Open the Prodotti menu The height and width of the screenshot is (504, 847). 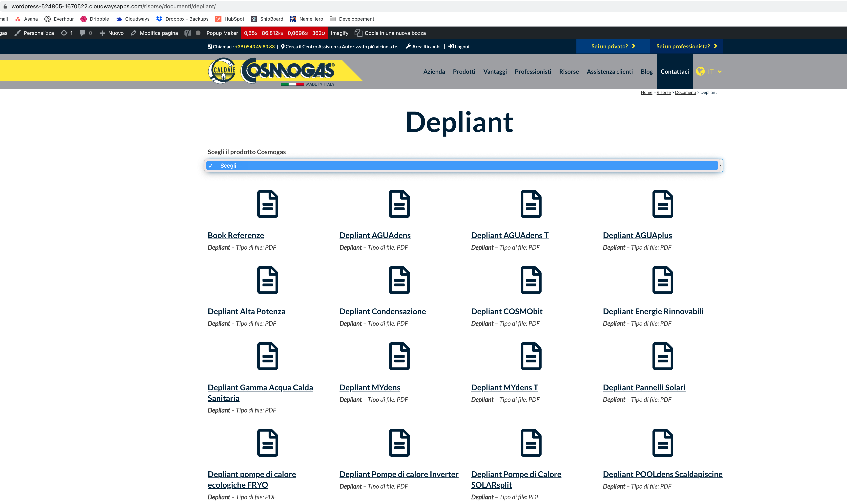tap(464, 71)
